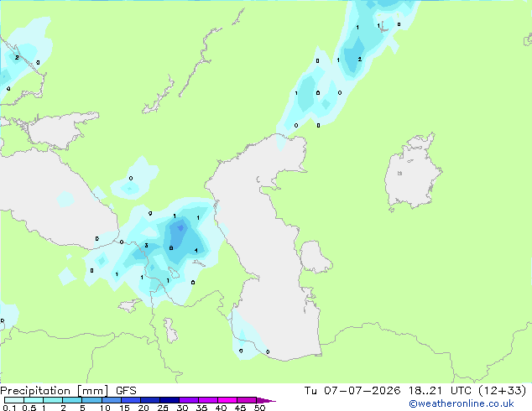Viewport: 532px width, 411px height.
Task: Choose the 25–30 mm navy legend swatch
Action: point(170,400)
